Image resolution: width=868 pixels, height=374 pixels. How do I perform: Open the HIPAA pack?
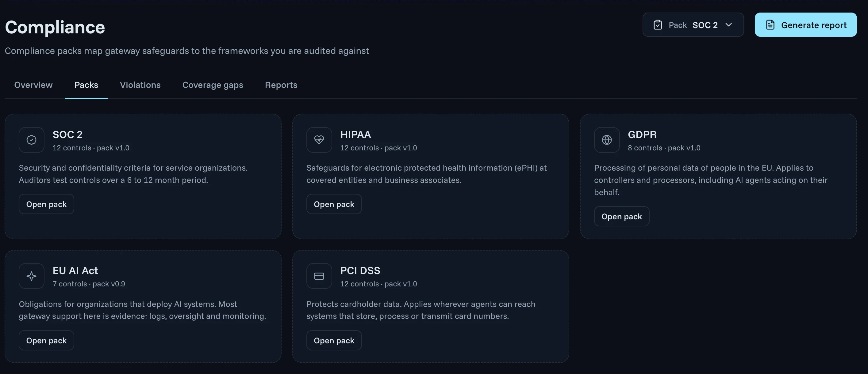coord(334,204)
